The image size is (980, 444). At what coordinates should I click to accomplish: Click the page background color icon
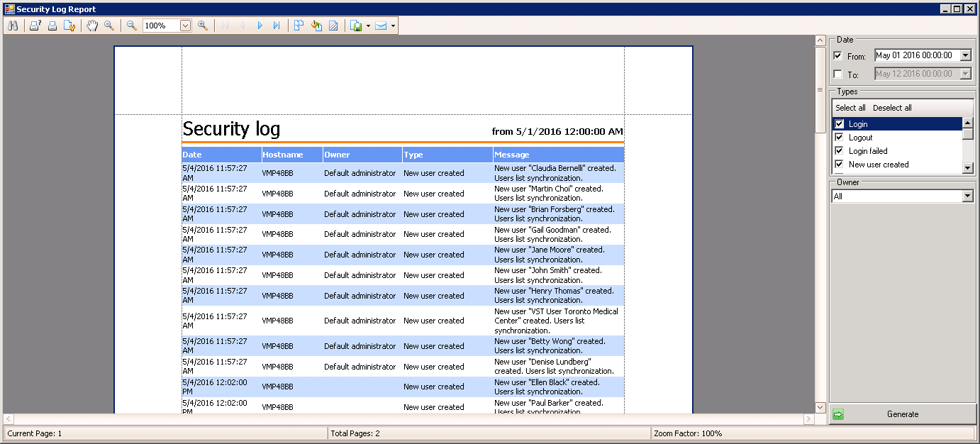coord(316,26)
